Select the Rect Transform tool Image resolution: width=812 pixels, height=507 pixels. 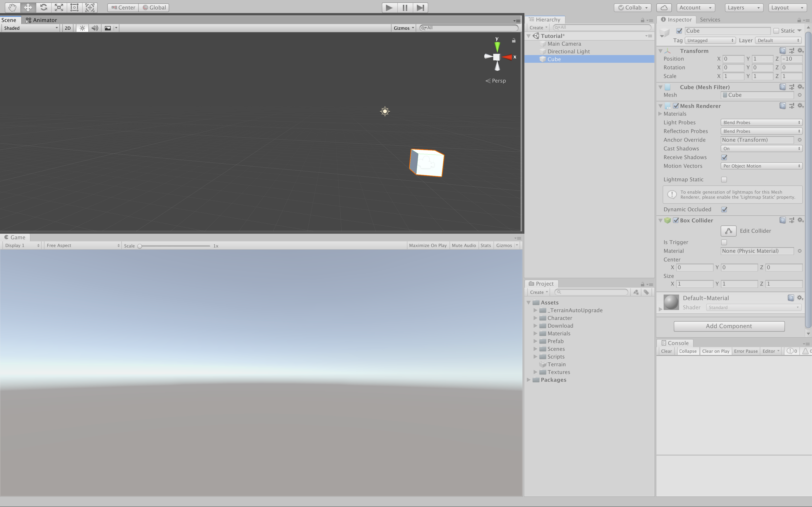74,7
